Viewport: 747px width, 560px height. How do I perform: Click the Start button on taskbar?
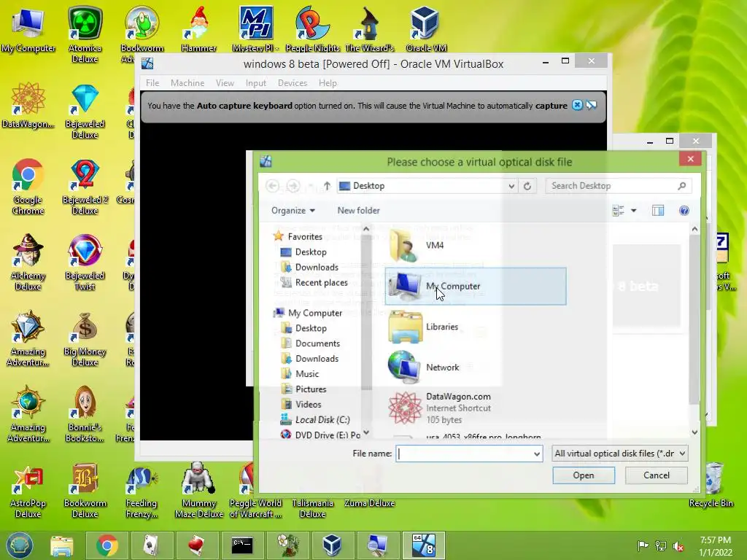20,545
